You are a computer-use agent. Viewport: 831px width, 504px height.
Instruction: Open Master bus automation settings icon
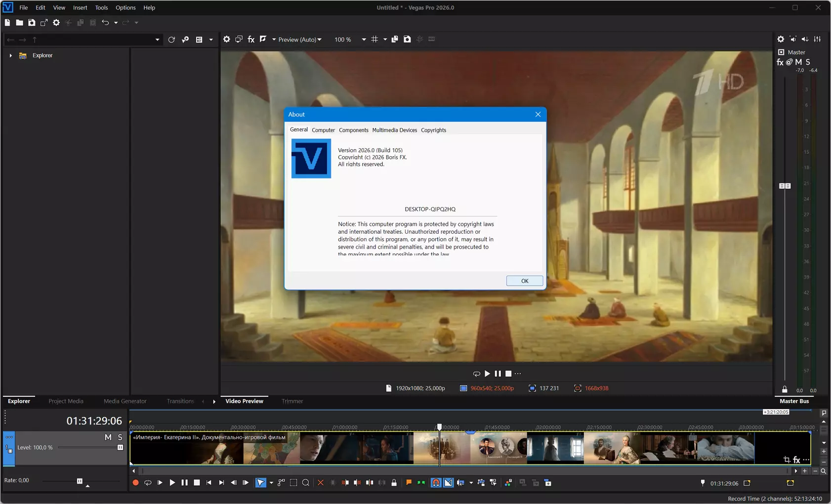point(789,62)
